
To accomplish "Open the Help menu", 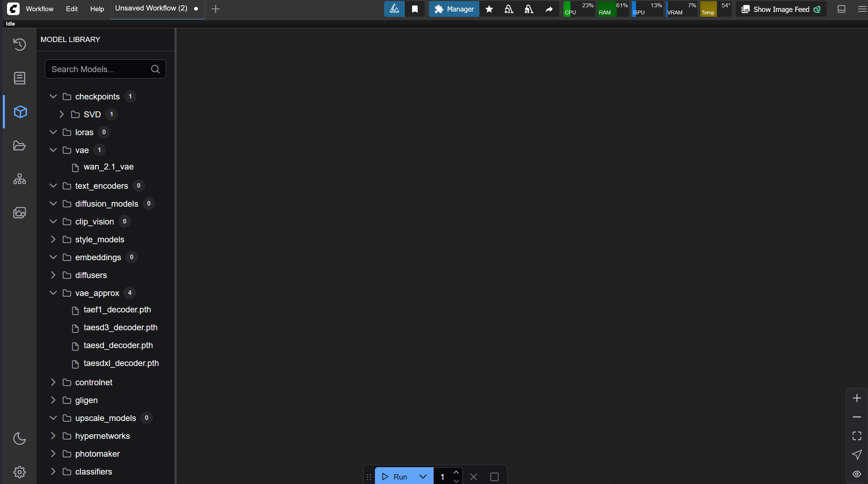I will pyautogui.click(x=97, y=9).
